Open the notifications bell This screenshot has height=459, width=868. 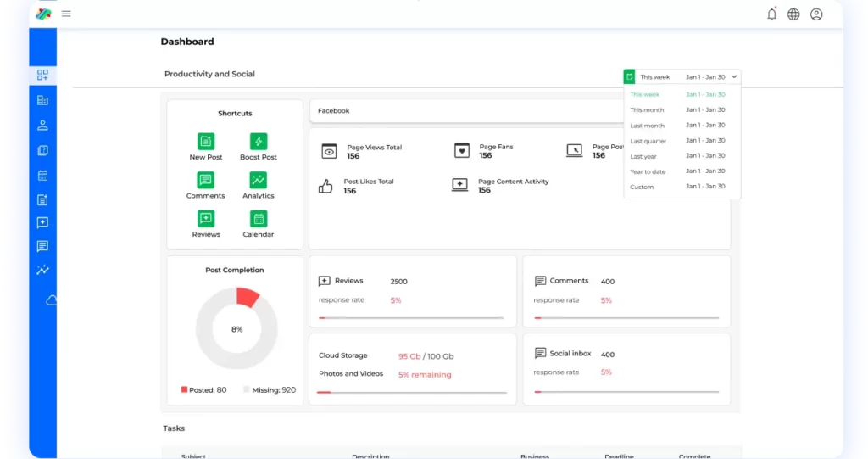coord(771,14)
